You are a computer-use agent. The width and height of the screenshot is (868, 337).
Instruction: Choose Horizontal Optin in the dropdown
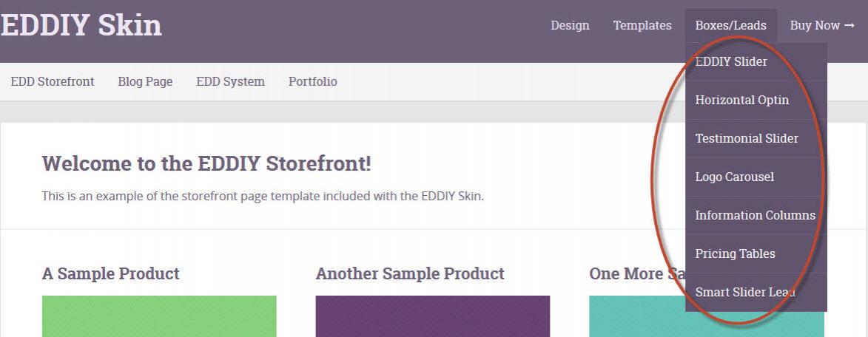click(x=741, y=101)
